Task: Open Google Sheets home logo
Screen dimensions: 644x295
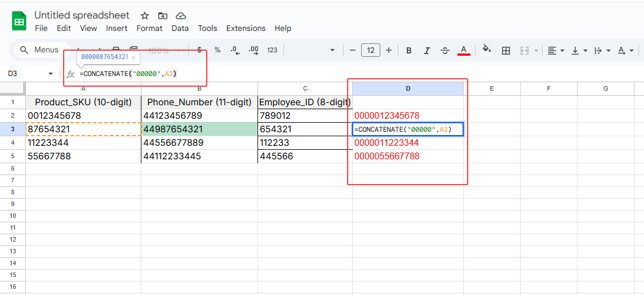Action: point(19,22)
